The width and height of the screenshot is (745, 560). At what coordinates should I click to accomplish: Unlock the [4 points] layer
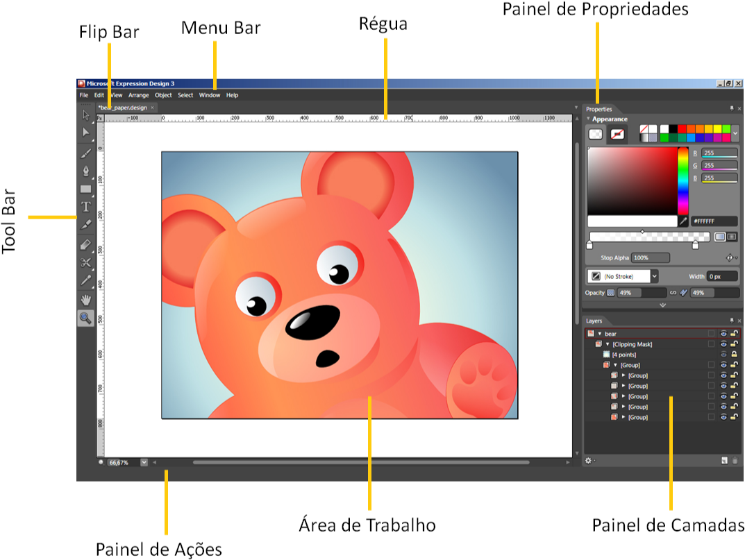click(x=734, y=355)
